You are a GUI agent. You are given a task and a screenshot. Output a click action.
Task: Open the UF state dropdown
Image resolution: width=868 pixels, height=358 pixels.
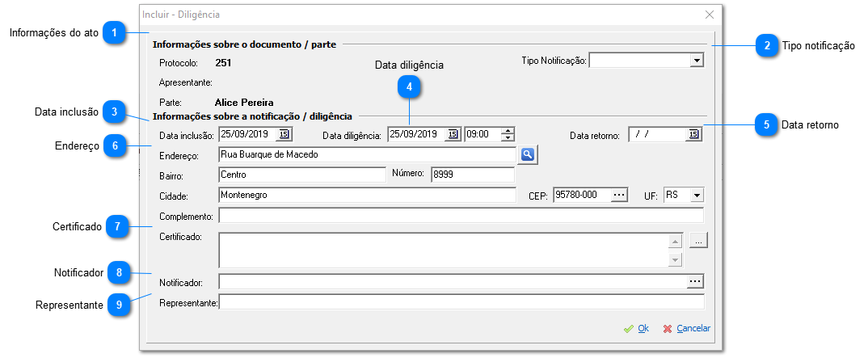click(696, 195)
